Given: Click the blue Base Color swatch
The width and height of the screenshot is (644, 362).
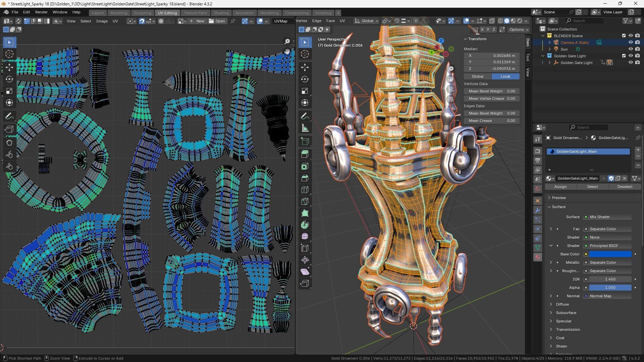Looking at the screenshot, I should [610, 254].
